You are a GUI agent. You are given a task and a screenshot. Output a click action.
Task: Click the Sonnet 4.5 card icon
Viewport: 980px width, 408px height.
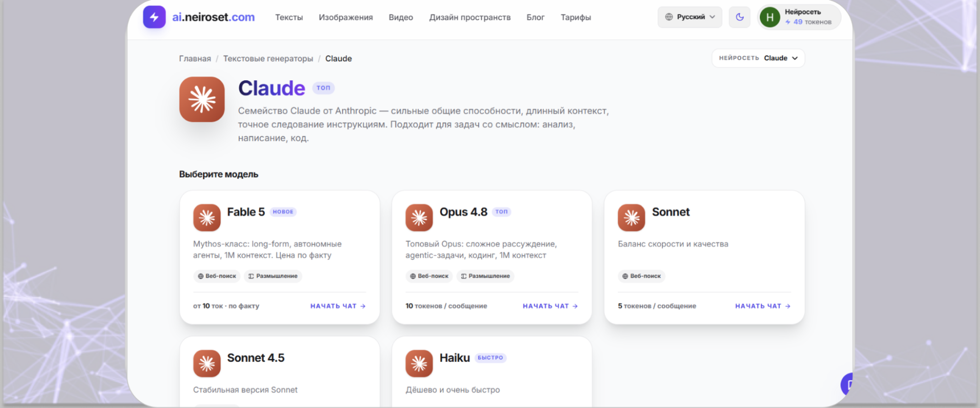(207, 363)
